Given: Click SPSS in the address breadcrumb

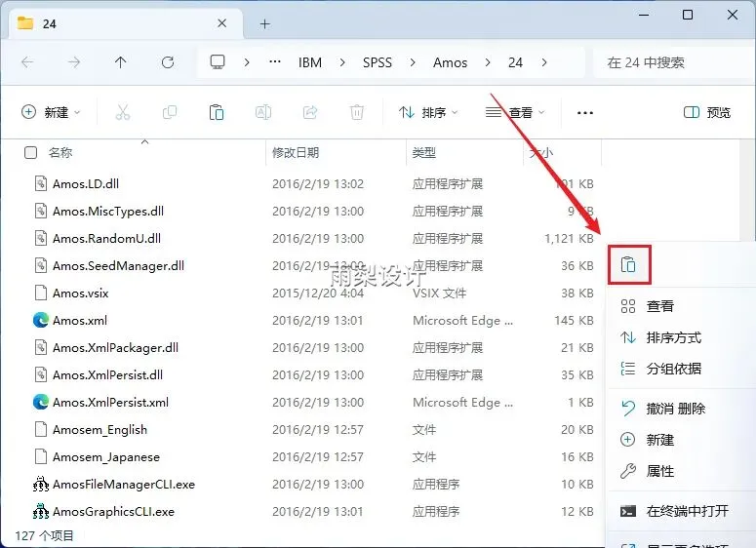Looking at the screenshot, I should point(378,62).
